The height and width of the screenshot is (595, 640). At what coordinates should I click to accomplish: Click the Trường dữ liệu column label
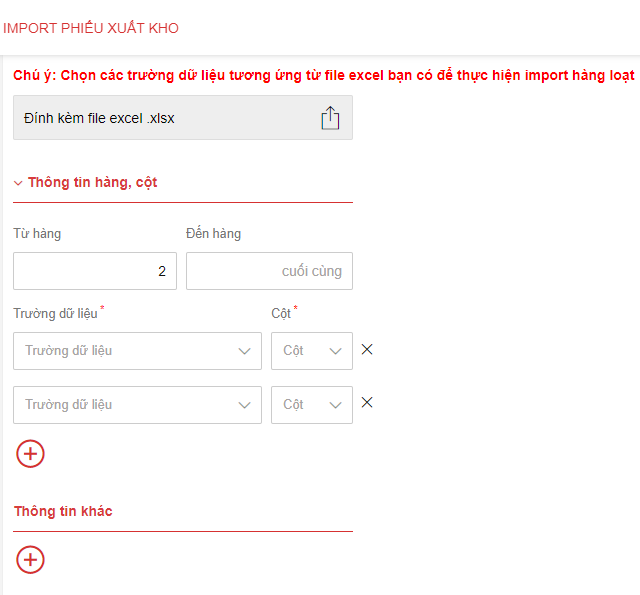[55, 314]
